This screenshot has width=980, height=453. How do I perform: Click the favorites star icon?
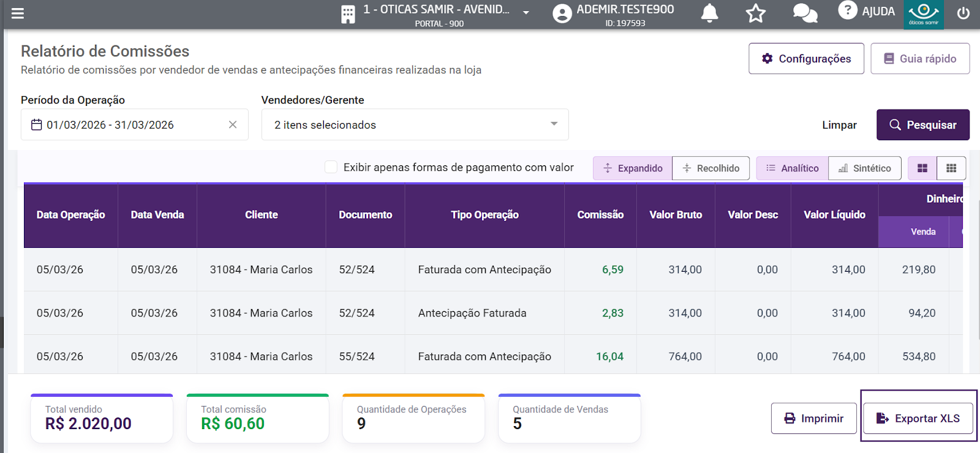click(x=756, y=13)
